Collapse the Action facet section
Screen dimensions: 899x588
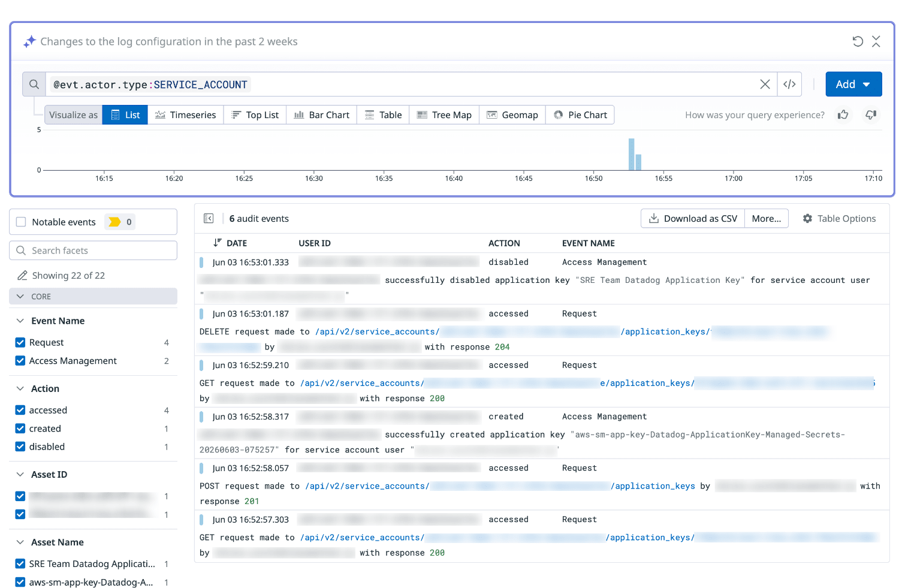point(20,388)
